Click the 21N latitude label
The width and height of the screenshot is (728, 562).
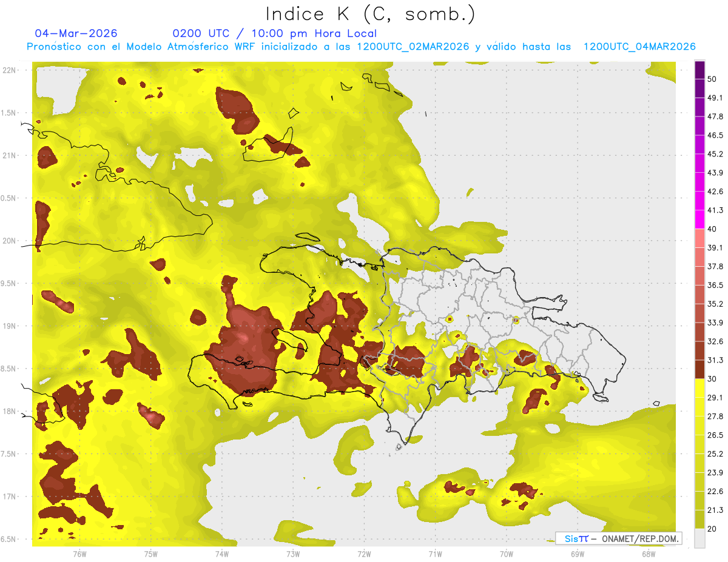[9, 155]
